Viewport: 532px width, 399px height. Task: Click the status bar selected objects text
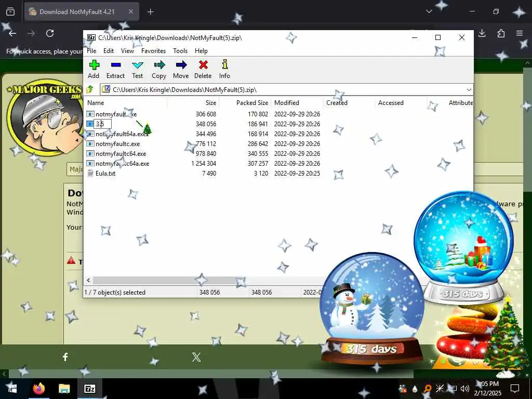click(115, 292)
